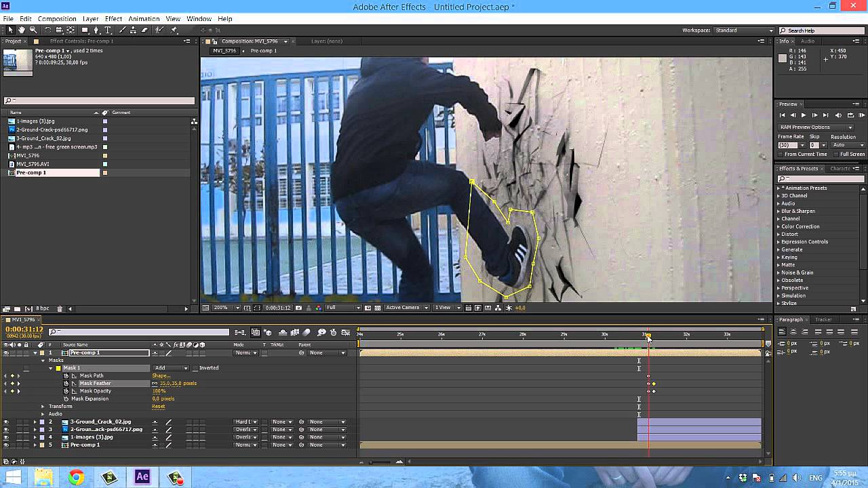
Task: Open Google Chrome from the taskbar
Action: coord(76,477)
